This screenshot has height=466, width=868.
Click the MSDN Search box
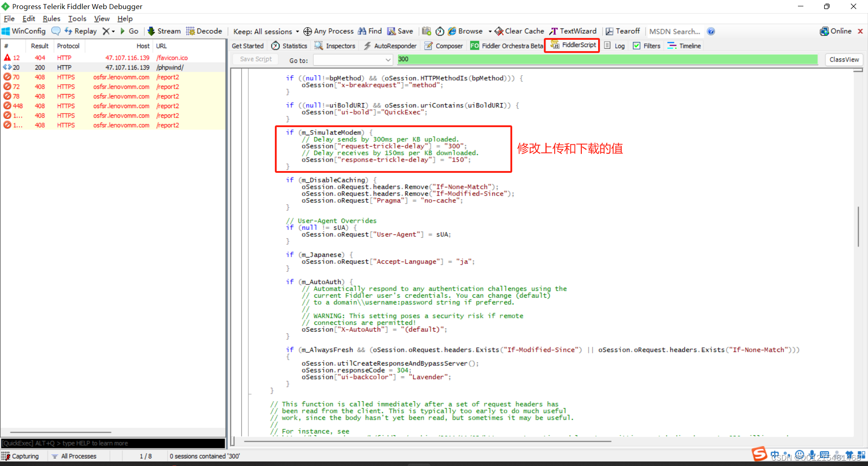(x=675, y=31)
